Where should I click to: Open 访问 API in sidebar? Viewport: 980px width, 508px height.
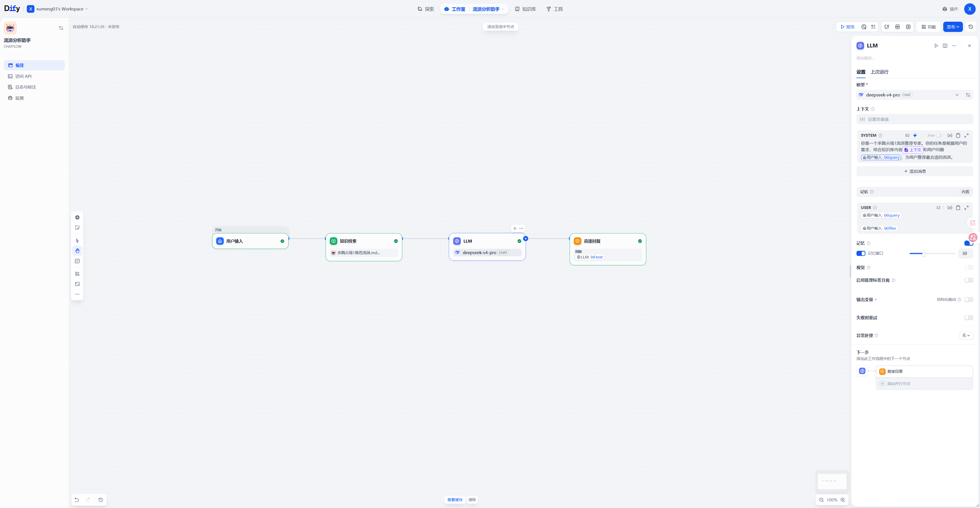34,77
